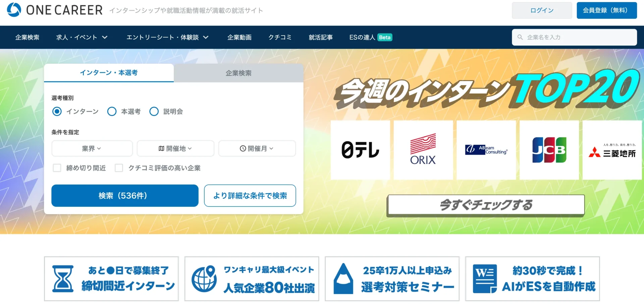This screenshot has width=644, height=304.
Task: Click the ログイン button
Action: [x=542, y=10]
